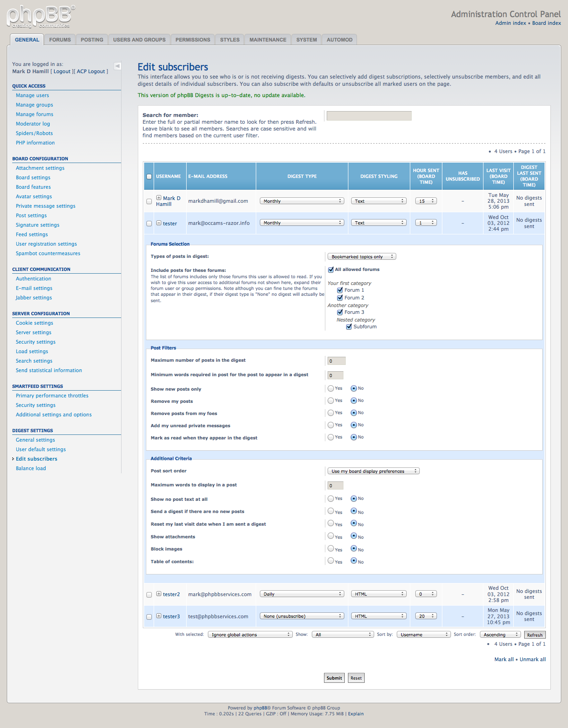
Task: Switch to the Forums tab
Action: [60, 40]
